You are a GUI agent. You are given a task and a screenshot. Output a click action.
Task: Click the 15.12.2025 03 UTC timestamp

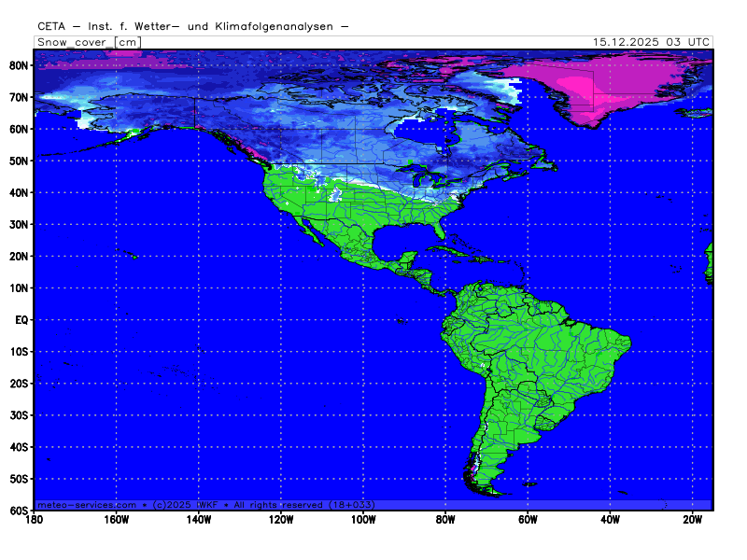pyautogui.click(x=652, y=42)
